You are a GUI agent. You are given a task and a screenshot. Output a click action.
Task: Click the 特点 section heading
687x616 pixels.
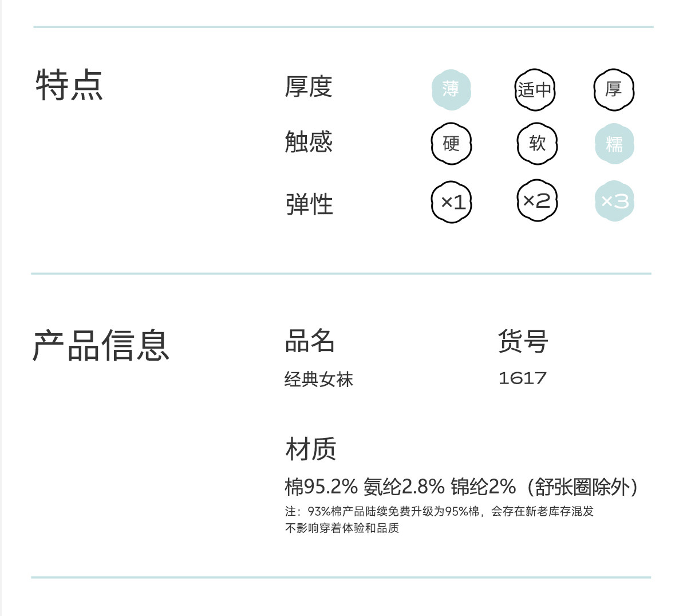(69, 86)
